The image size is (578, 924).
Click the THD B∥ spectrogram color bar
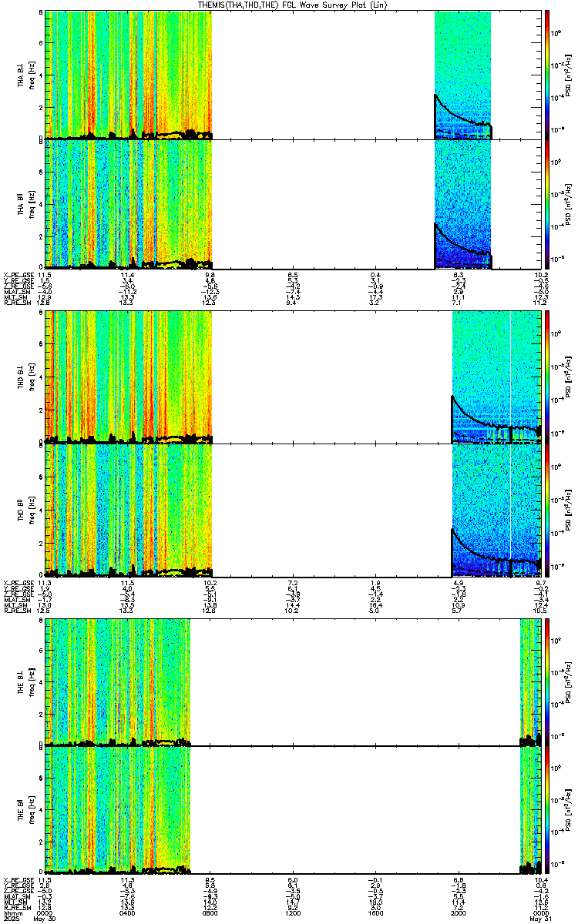click(x=547, y=512)
